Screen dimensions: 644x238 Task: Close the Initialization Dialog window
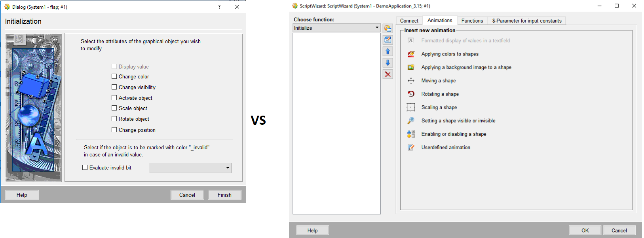click(x=237, y=7)
